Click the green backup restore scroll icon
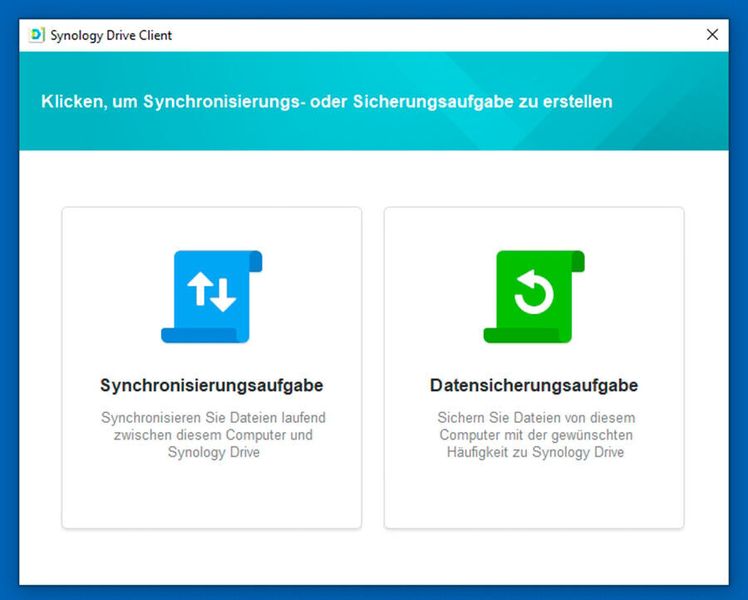 pyautogui.click(x=534, y=297)
